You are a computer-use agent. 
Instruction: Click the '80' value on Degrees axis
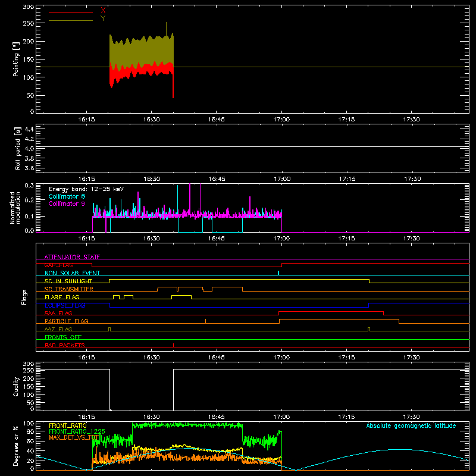pyautogui.click(x=30, y=431)
